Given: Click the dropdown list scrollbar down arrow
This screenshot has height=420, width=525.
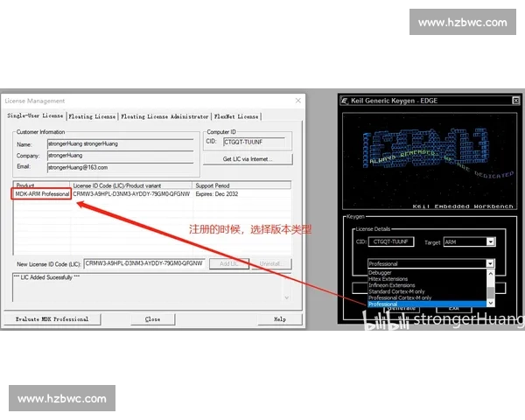Looking at the screenshot, I should point(491,303).
